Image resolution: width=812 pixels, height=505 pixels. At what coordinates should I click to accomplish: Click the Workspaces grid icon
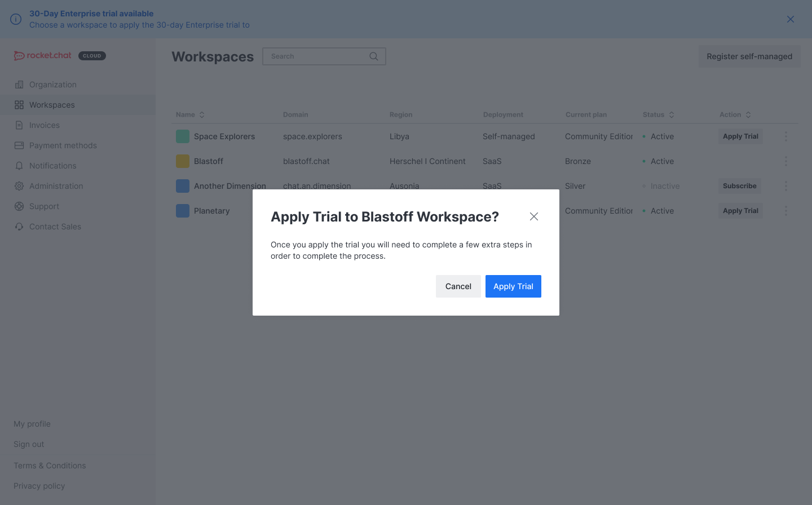(19, 105)
